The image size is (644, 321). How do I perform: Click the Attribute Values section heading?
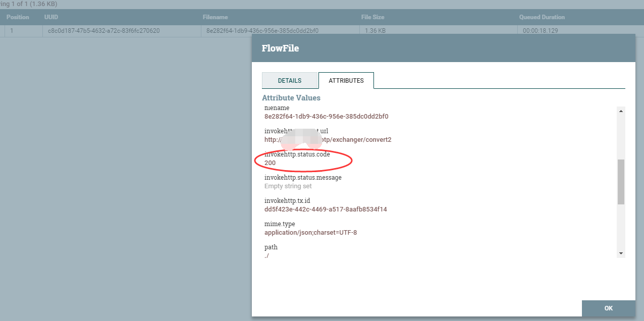(x=291, y=97)
